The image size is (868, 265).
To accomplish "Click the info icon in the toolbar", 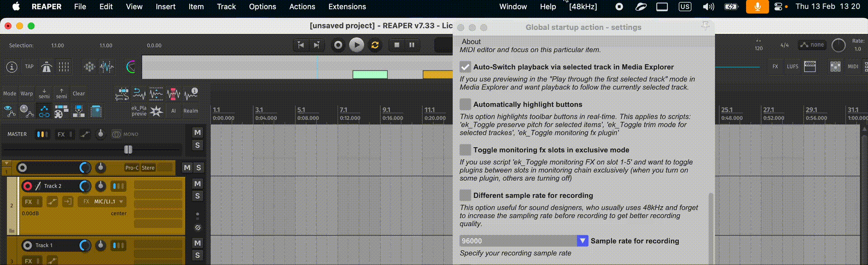I will tap(12, 67).
